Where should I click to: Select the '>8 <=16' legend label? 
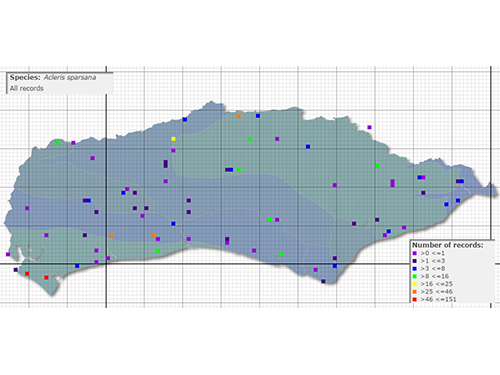pyautogui.click(x=434, y=276)
